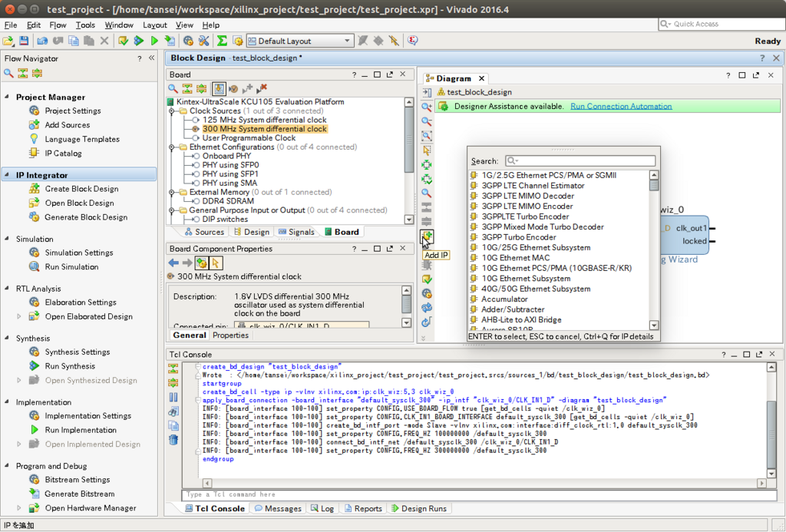Viewport: 786px width, 532px height.
Task: Click the Zoom In icon in Diagram toolbar
Action: [x=427, y=107]
